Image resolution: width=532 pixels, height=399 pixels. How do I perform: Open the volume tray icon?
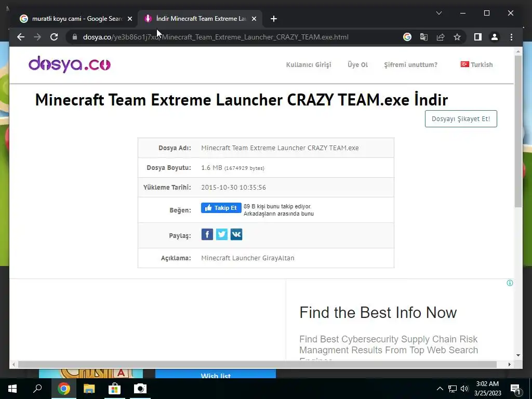coord(464,389)
